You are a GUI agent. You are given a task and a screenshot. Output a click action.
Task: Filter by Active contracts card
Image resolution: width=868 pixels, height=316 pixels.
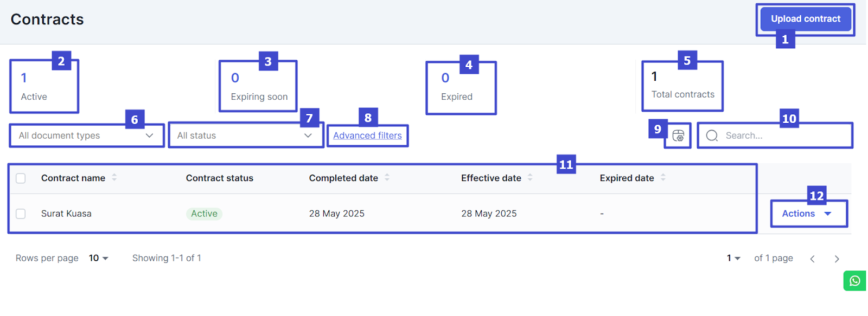click(44, 87)
